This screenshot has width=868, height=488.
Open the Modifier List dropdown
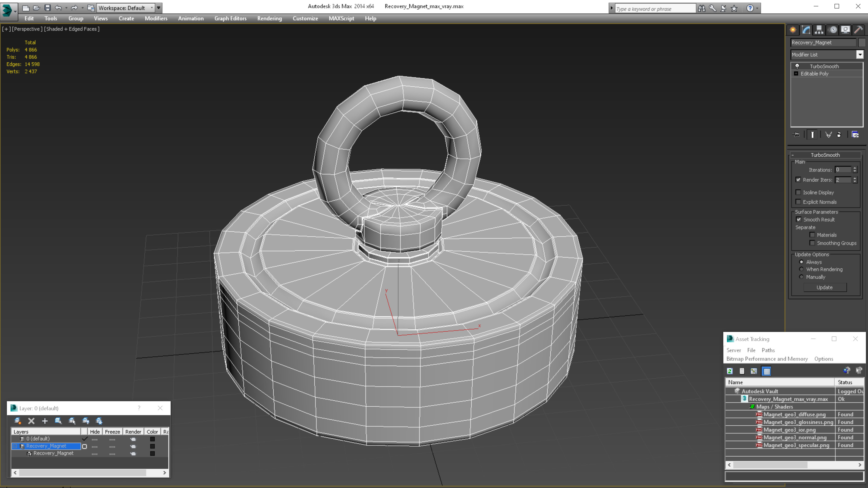point(860,55)
